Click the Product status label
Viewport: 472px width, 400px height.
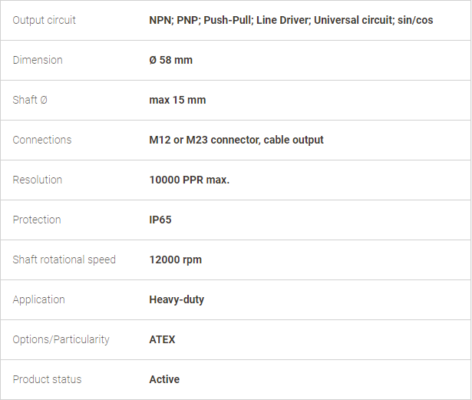point(47,379)
